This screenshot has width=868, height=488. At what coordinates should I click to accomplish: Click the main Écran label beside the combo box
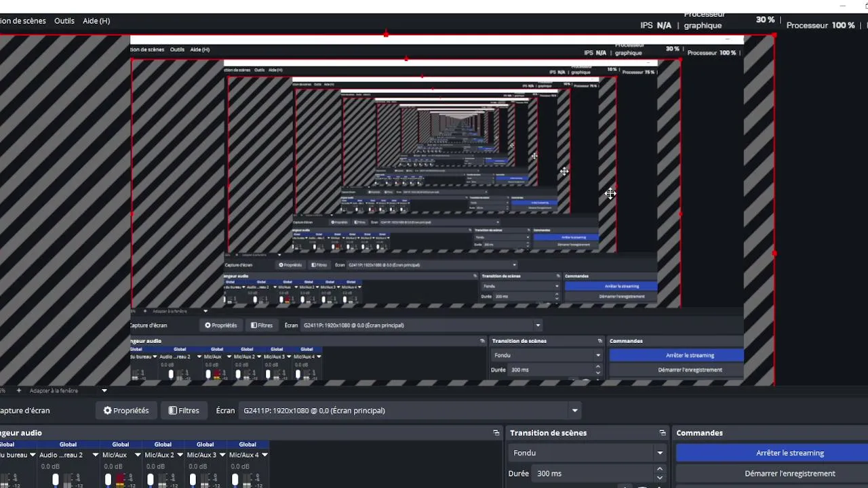point(225,411)
